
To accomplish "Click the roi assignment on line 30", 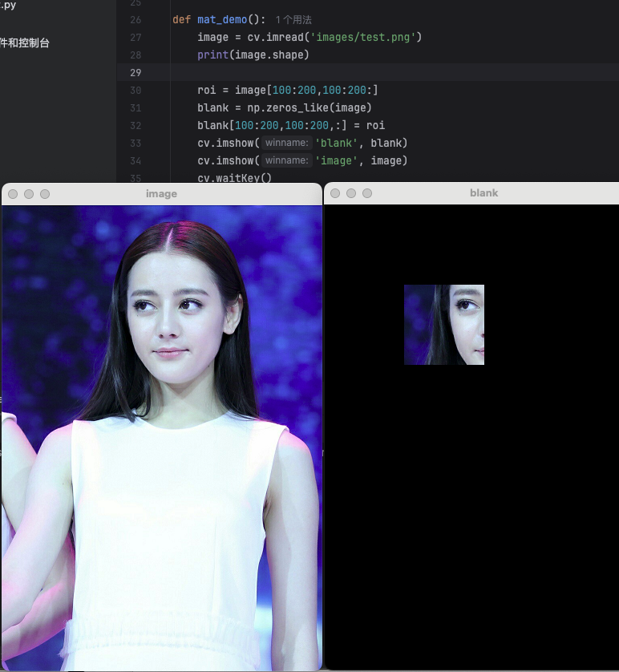I will (287, 90).
